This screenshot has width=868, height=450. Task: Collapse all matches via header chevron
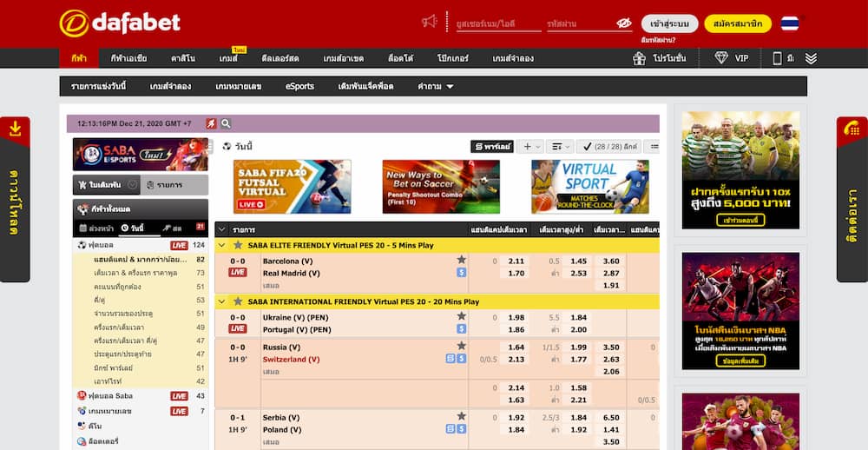pyautogui.click(x=222, y=229)
